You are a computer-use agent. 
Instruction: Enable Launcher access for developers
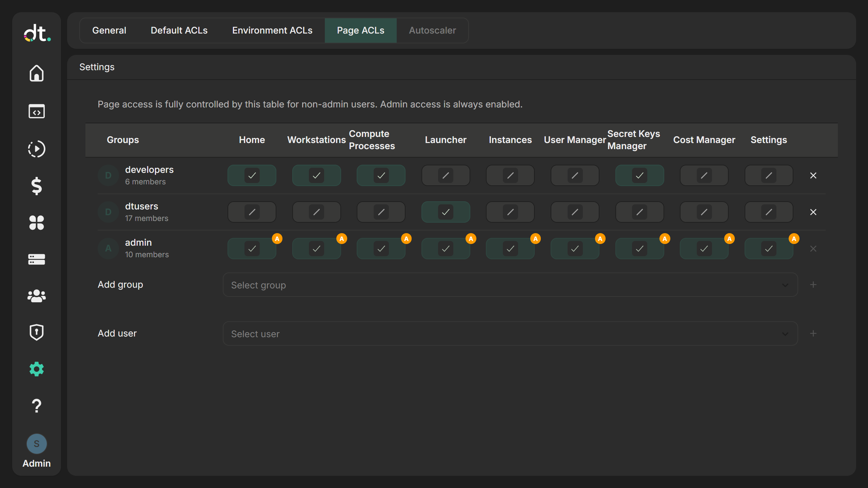[446, 176]
